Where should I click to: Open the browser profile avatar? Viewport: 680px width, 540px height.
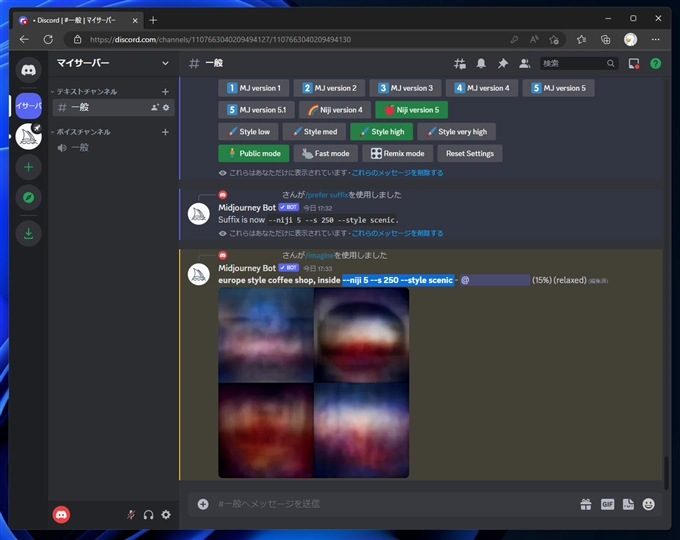pyautogui.click(x=630, y=39)
